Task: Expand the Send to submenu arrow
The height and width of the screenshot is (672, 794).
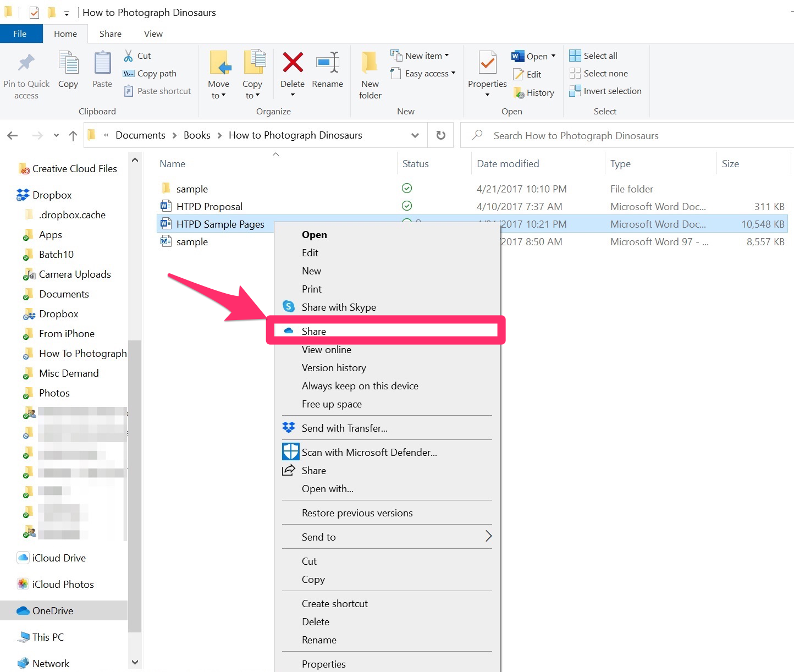Action: (488, 536)
